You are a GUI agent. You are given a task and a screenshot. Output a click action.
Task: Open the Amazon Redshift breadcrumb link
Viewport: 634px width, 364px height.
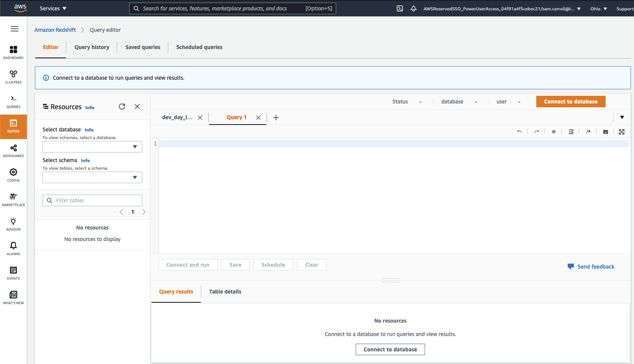(x=55, y=30)
